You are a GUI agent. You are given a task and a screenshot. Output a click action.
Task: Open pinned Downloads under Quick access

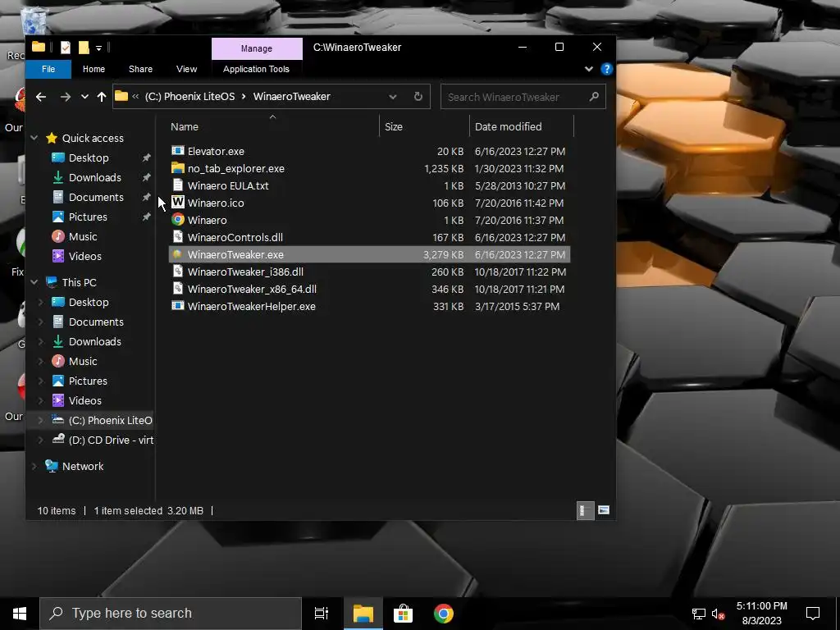click(94, 177)
